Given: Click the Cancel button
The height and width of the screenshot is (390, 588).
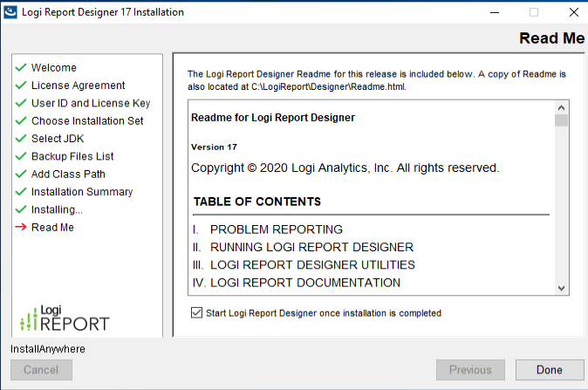Looking at the screenshot, I should tap(41, 370).
